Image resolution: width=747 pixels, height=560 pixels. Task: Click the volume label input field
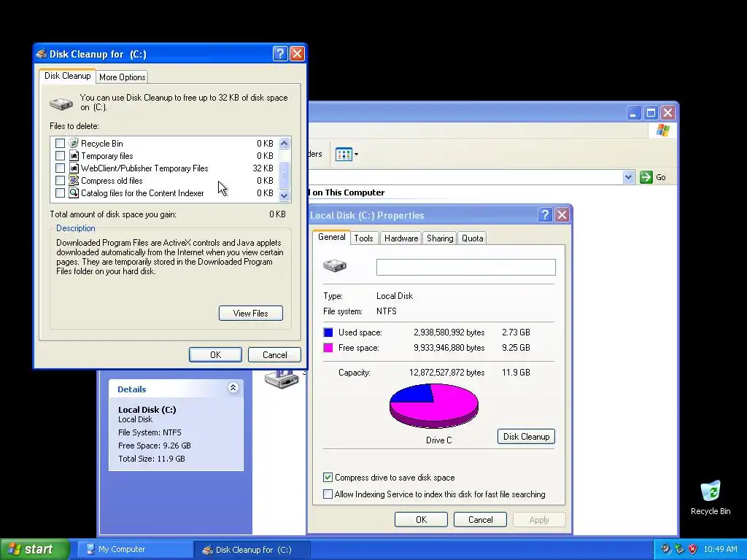pyautogui.click(x=466, y=267)
